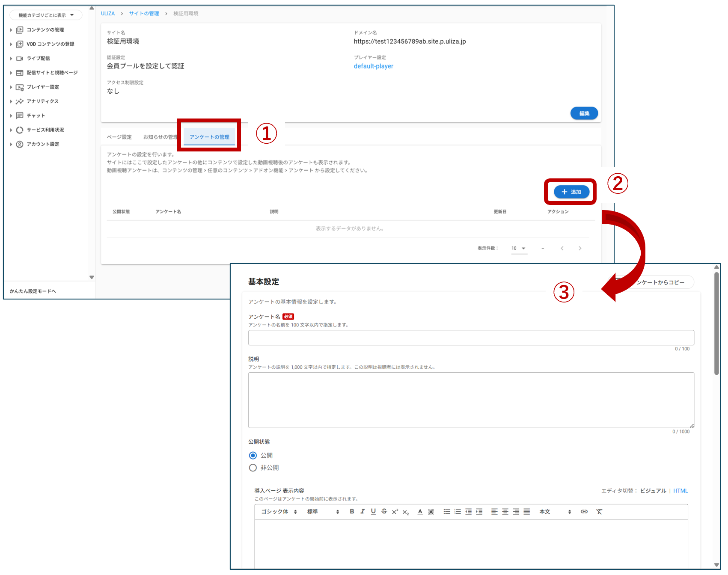The height and width of the screenshot is (575, 728).
Task: Center-align the editor text
Action: point(505,512)
